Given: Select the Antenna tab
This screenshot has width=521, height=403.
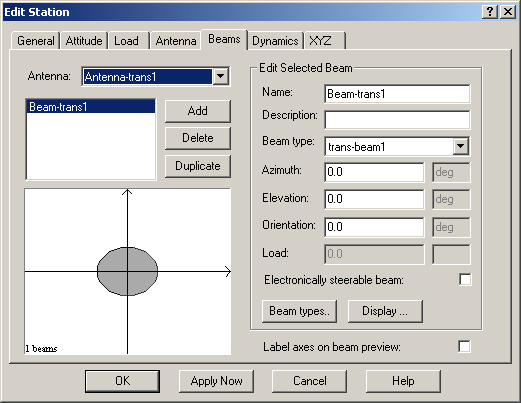Looking at the screenshot, I should (176, 41).
